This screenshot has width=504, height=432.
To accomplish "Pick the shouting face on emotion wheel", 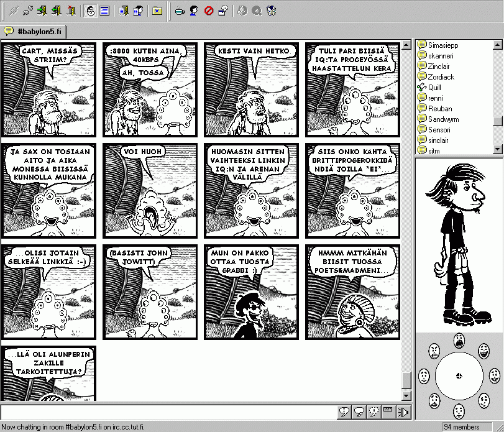I will (x=459, y=341).
